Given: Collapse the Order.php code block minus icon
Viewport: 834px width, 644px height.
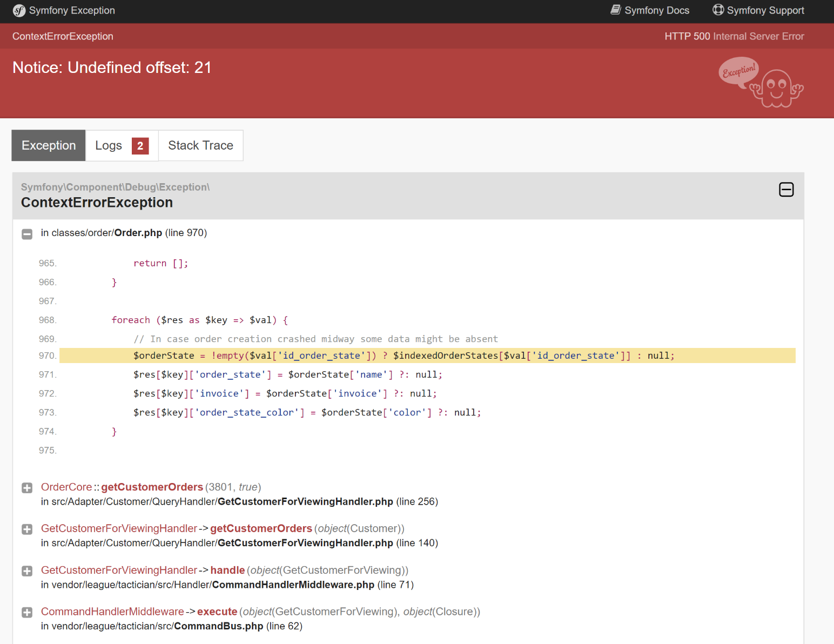Looking at the screenshot, I should point(27,234).
